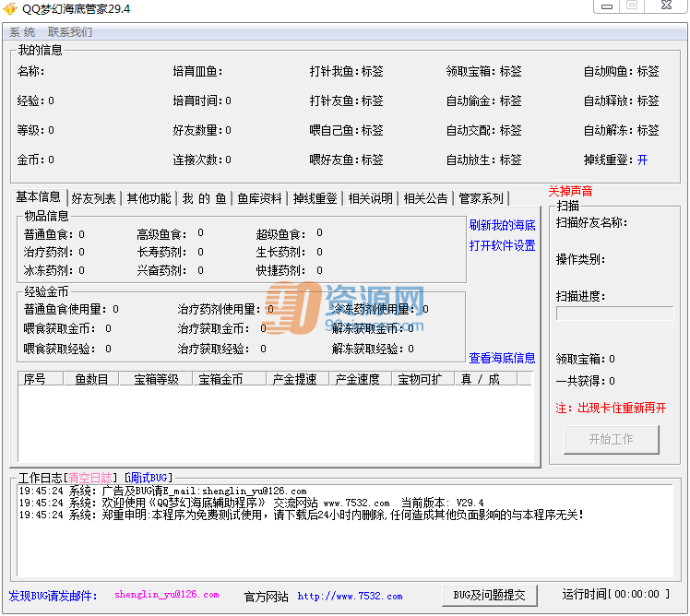Click the 自动解冻 标签 value
Screen dimensions: 690x616
tap(648, 130)
